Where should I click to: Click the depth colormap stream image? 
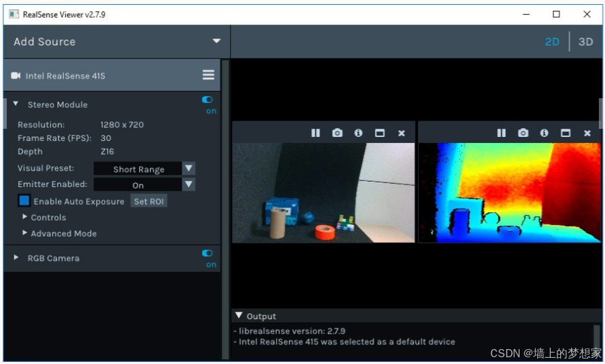coord(509,193)
